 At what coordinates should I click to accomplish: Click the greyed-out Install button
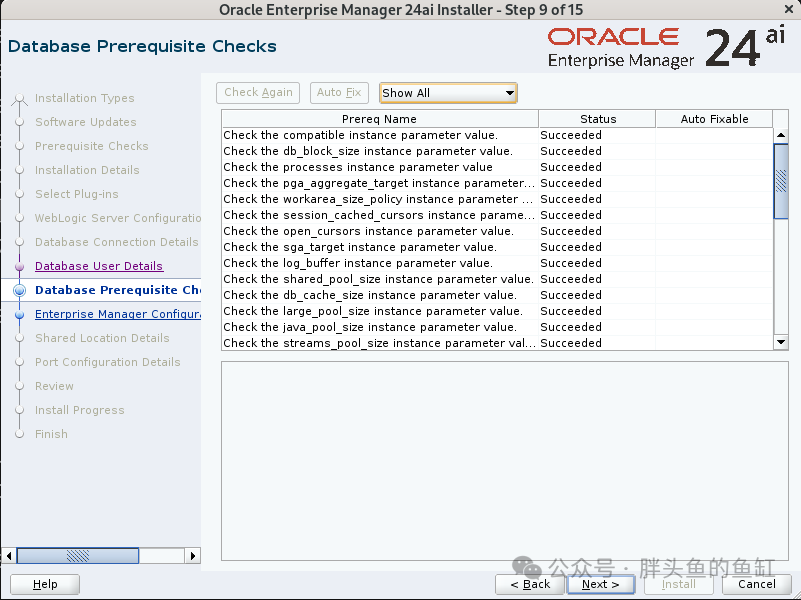point(678,584)
